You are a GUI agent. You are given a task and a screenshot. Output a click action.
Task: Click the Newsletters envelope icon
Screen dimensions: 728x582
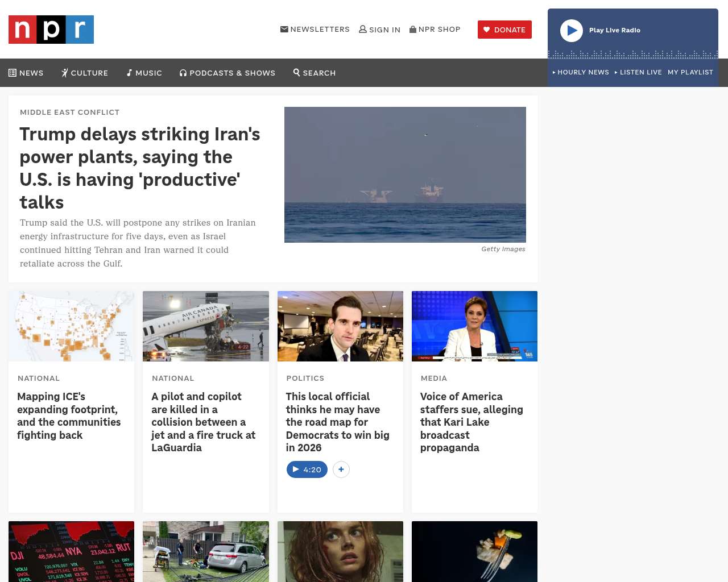pyautogui.click(x=284, y=29)
